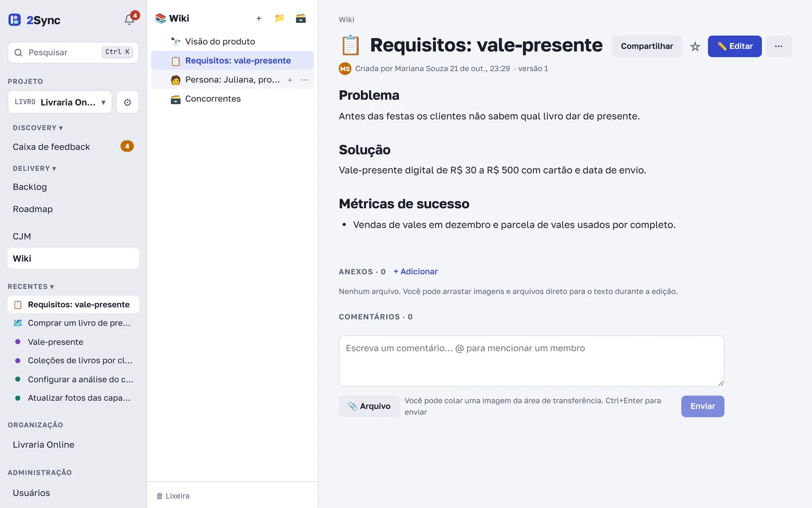Add a new wiki page with plus icon
This screenshot has width=812, height=508.
click(x=259, y=18)
